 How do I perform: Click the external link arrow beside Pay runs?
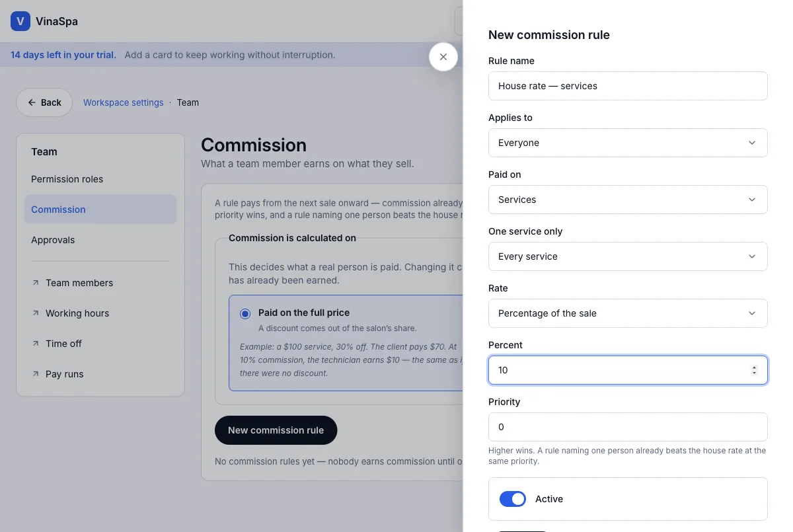(36, 374)
